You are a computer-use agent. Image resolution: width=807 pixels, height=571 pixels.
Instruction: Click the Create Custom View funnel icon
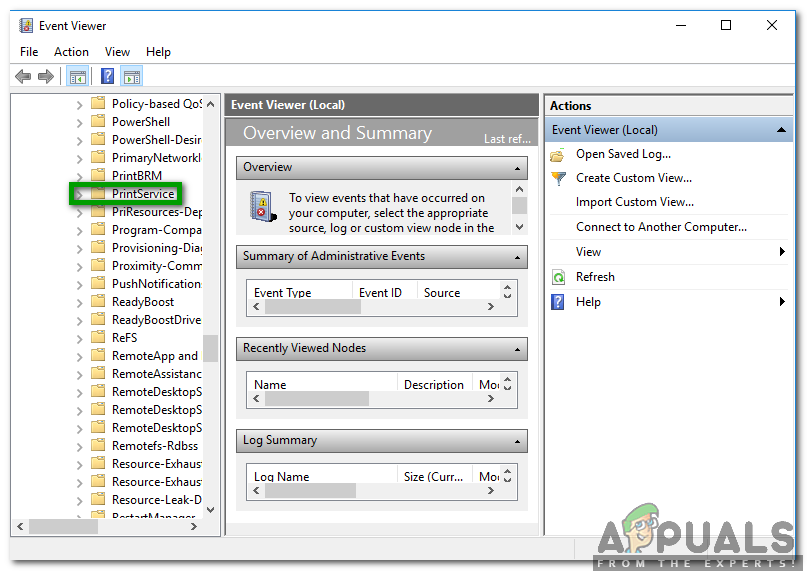click(558, 179)
